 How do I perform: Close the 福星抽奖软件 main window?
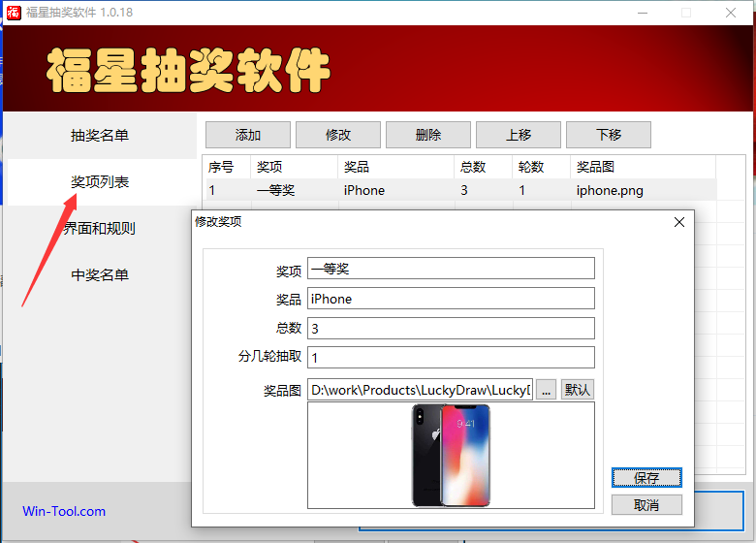tap(731, 13)
